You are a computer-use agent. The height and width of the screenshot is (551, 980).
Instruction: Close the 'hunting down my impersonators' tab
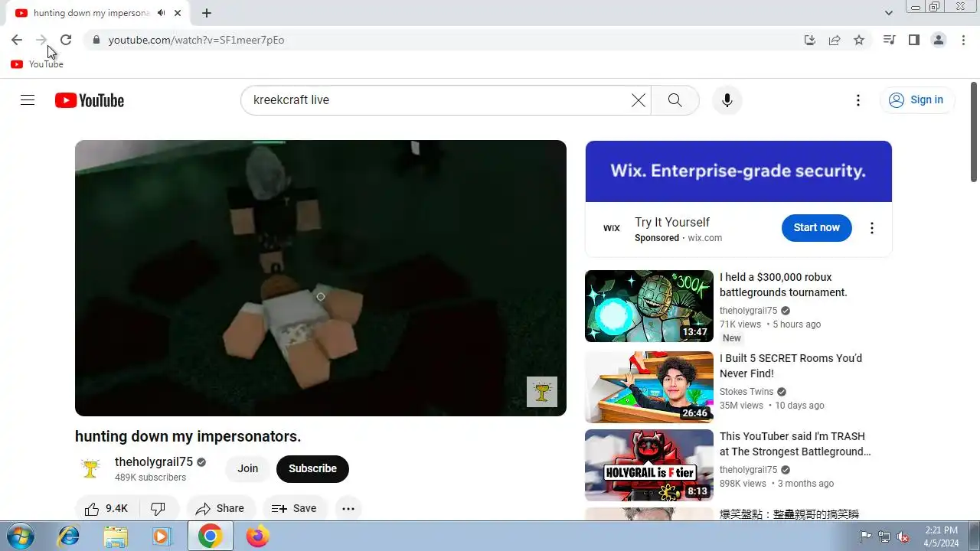coord(178,13)
